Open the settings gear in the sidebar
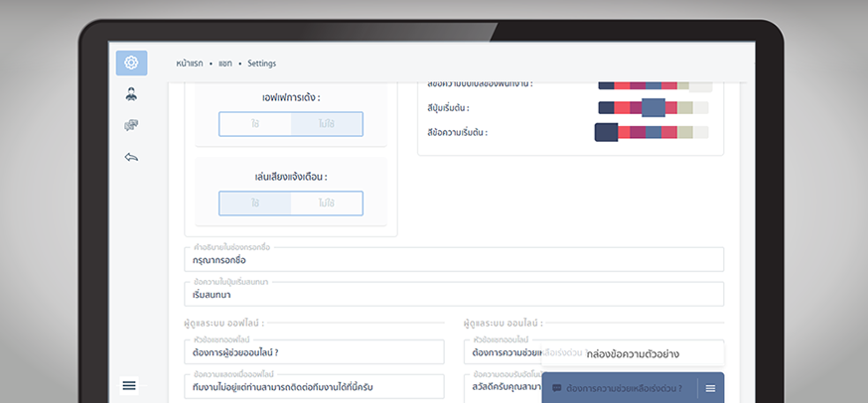Image resolution: width=868 pixels, height=403 pixels. click(131, 63)
